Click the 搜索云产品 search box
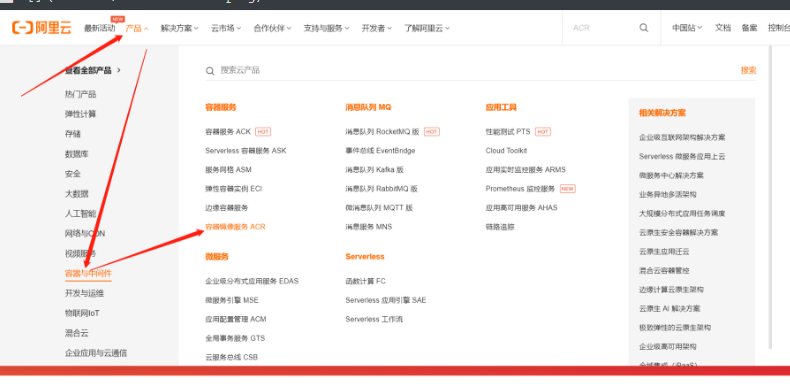Image resolution: width=790 pixels, height=388 pixels. tap(469, 70)
